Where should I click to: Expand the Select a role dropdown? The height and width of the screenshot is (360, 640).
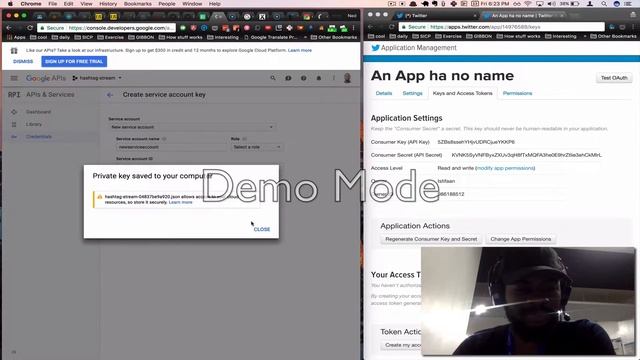(256, 147)
